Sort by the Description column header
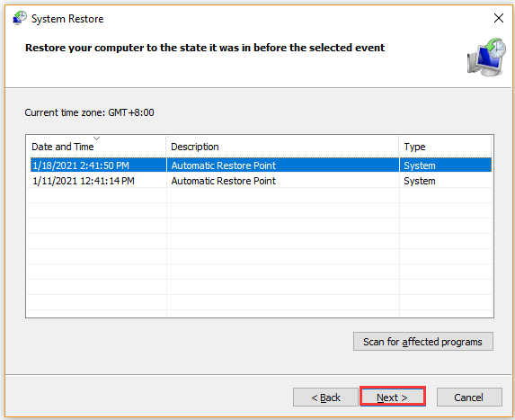Image resolution: width=515 pixels, height=420 pixels. pyautogui.click(x=283, y=147)
